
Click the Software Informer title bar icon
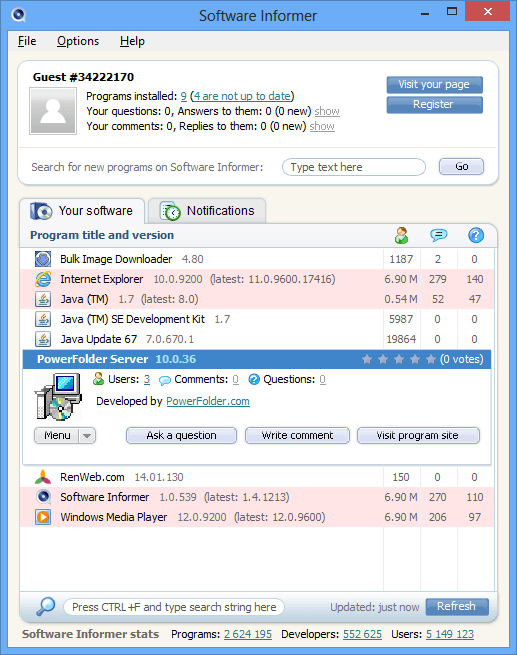[x=18, y=15]
